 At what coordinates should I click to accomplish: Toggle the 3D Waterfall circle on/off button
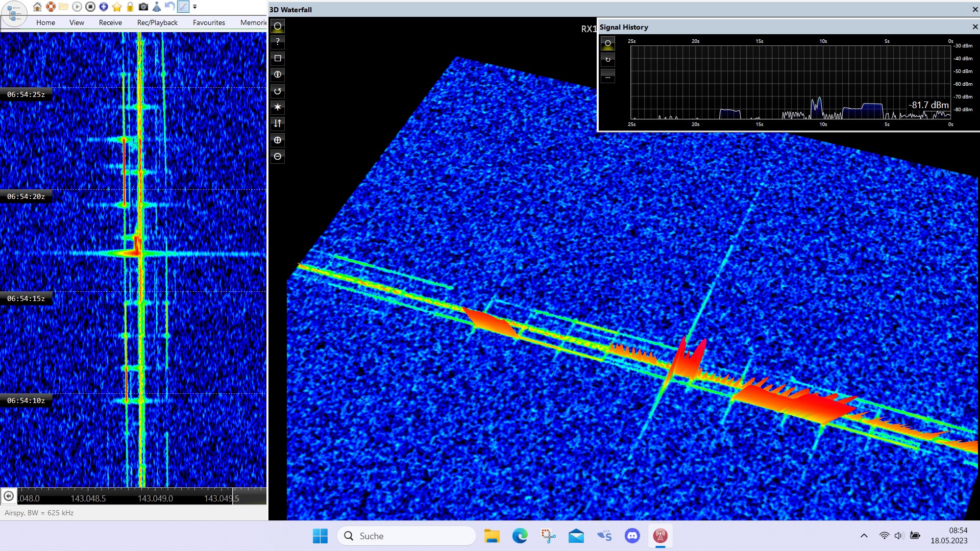(278, 26)
